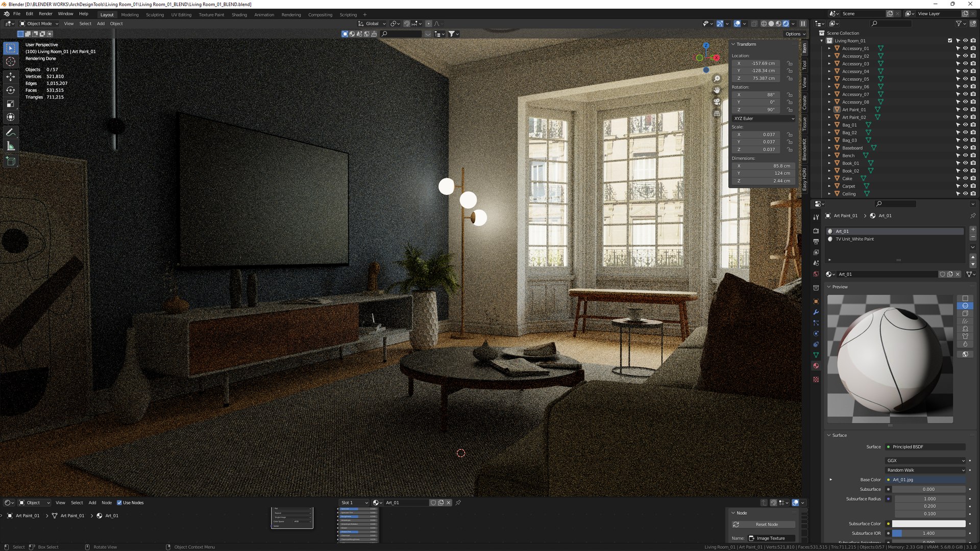
Task: Toggle camera view icon in viewport
Action: 717,102
